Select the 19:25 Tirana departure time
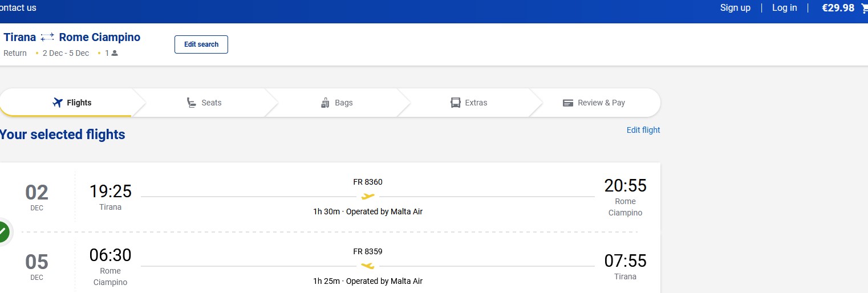Image resolution: width=868 pixels, height=293 pixels. 110,191
